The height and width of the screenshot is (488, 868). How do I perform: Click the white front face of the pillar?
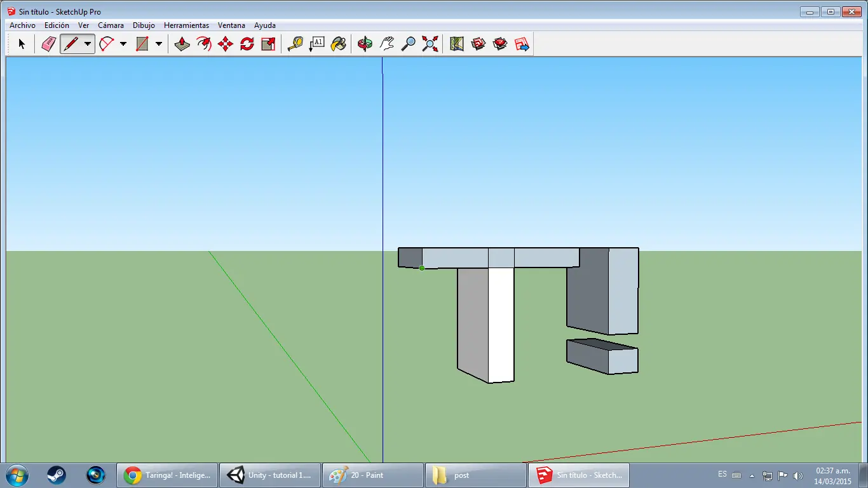[x=501, y=324]
